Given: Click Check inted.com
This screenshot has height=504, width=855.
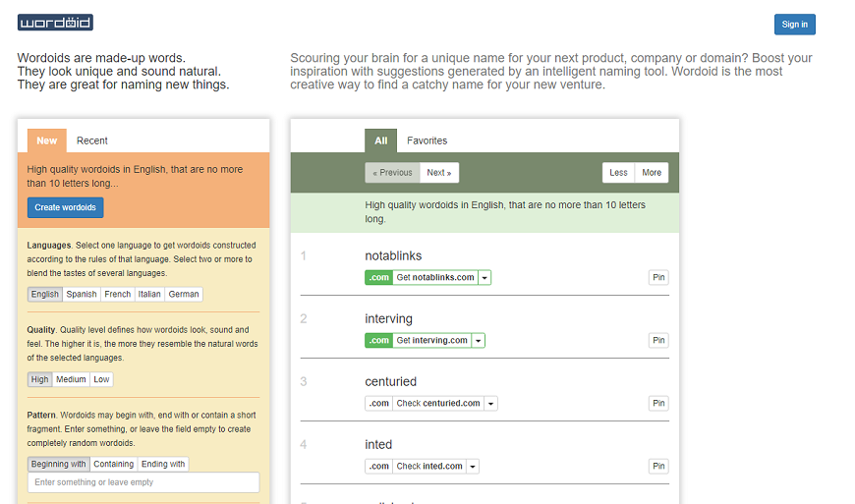Looking at the screenshot, I should (x=429, y=467).
